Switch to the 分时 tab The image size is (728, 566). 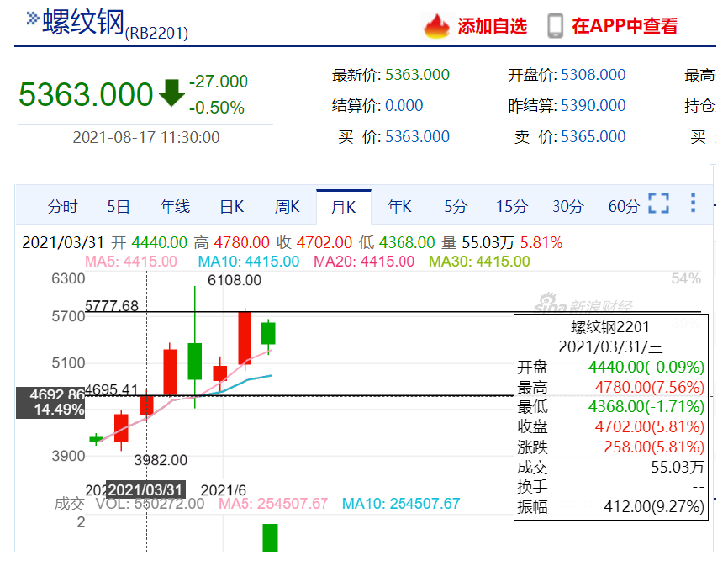[x=63, y=206]
